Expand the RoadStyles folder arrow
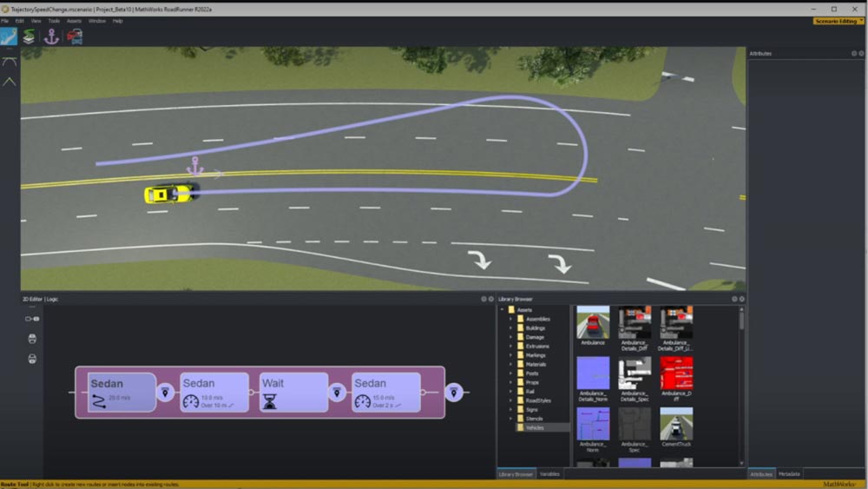The height and width of the screenshot is (489, 868). pos(511,400)
